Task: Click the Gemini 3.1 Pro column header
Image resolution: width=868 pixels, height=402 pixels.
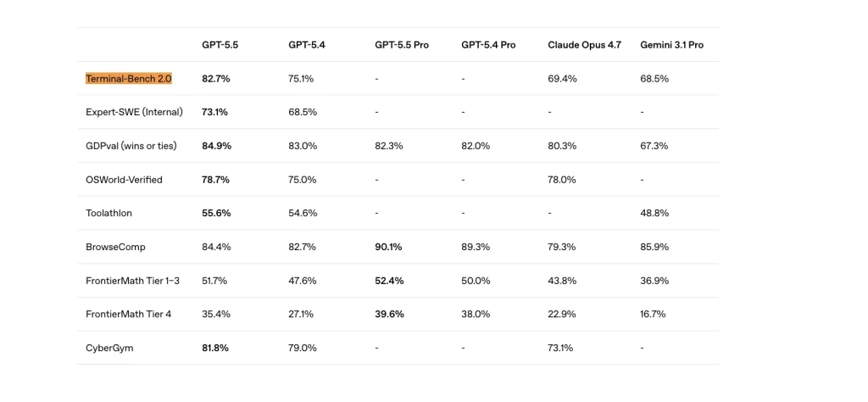Action: point(672,45)
